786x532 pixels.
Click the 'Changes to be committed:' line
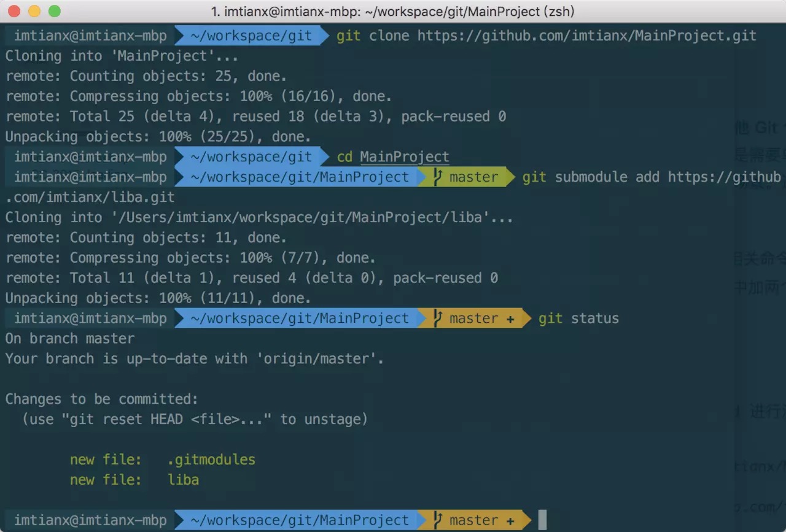102,399
